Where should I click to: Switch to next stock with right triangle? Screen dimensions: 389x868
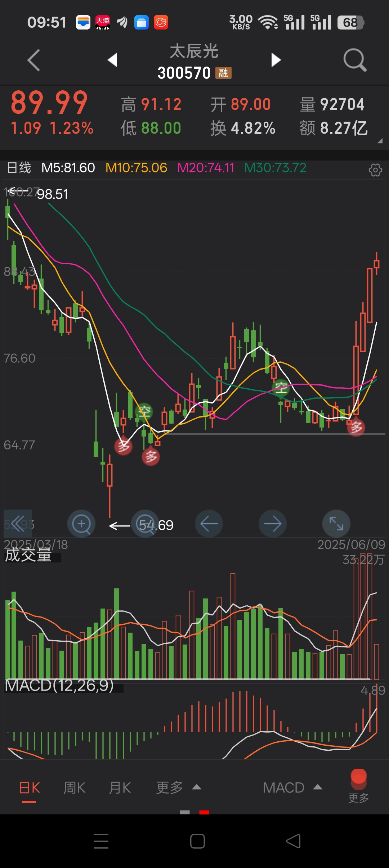[x=276, y=60]
